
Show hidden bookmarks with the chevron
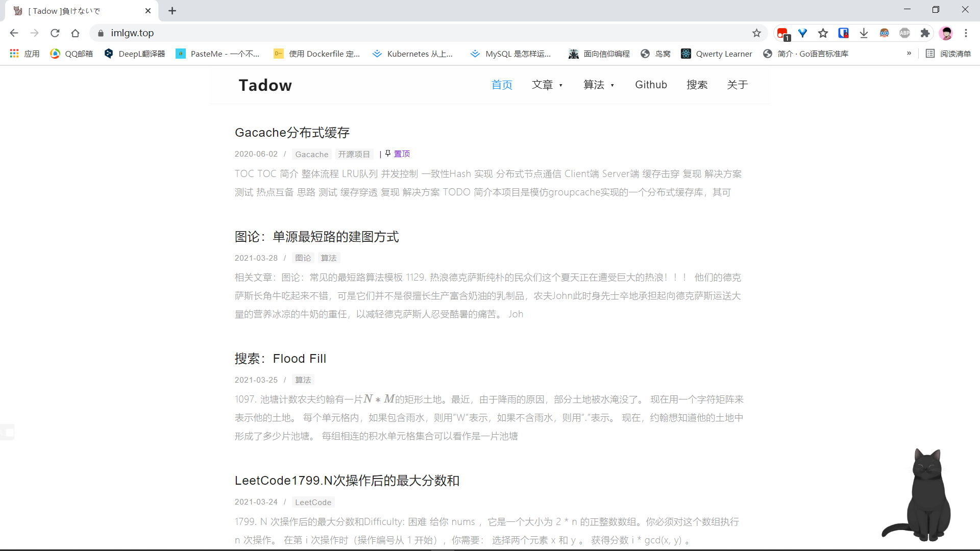[909, 53]
